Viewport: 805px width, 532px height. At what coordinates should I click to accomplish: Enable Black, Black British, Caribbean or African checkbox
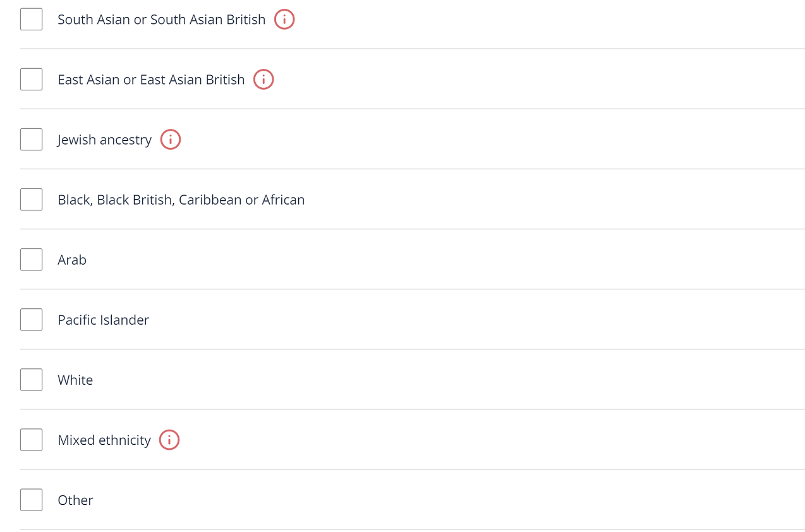point(31,200)
